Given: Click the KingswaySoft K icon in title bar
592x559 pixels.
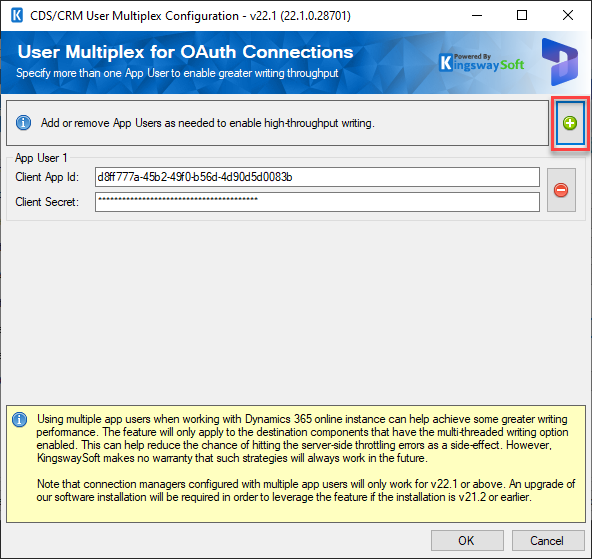Looking at the screenshot, I should pos(17,15).
